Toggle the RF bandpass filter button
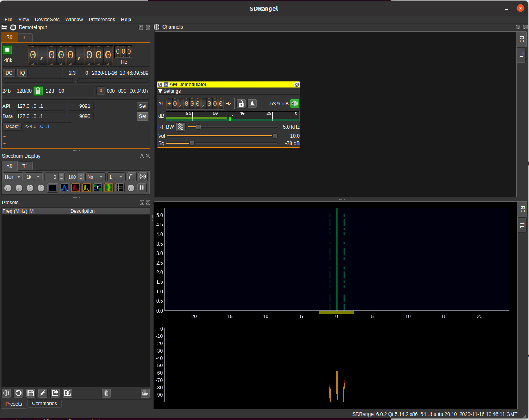 pyautogui.click(x=181, y=127)
